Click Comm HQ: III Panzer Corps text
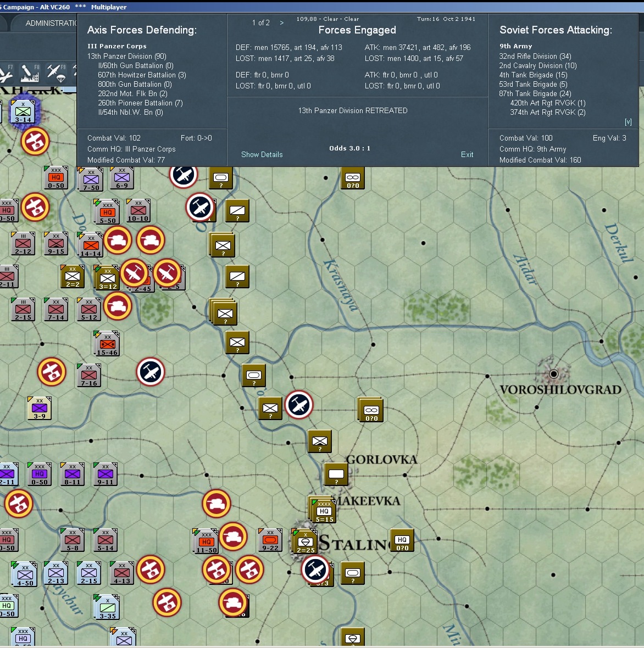Screen dimensions: 644x648 coord(131,149)
